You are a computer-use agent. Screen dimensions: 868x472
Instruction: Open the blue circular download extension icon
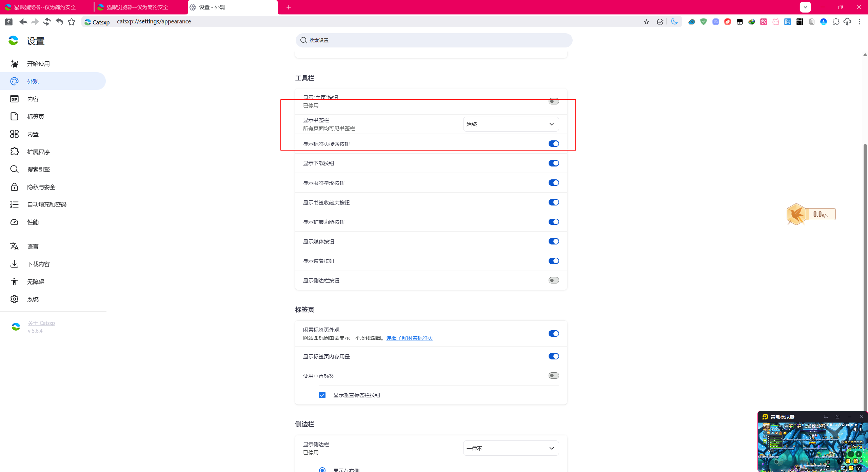tap(824, 22)
